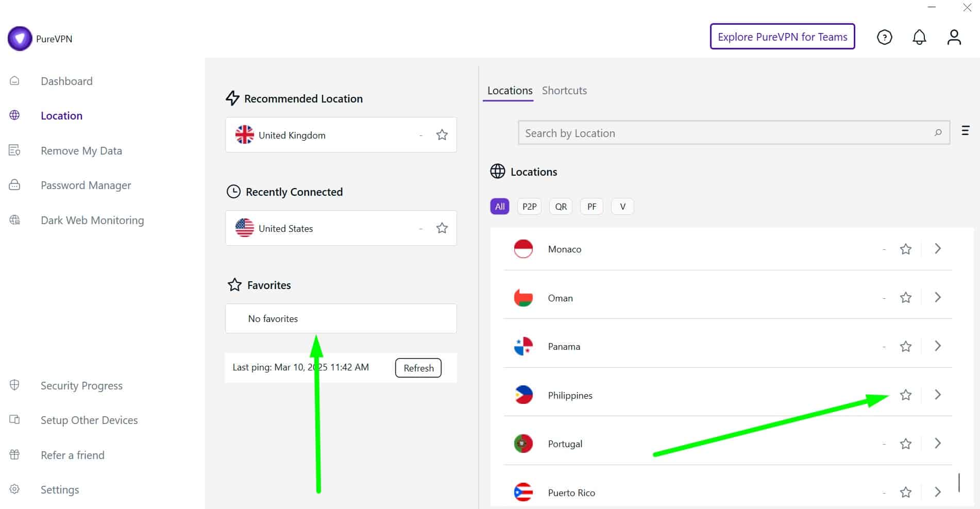This screenshot has height=509, width=980.
Task: Click the Puerto Rico flag icon
Action: click(x=523, y=493)
